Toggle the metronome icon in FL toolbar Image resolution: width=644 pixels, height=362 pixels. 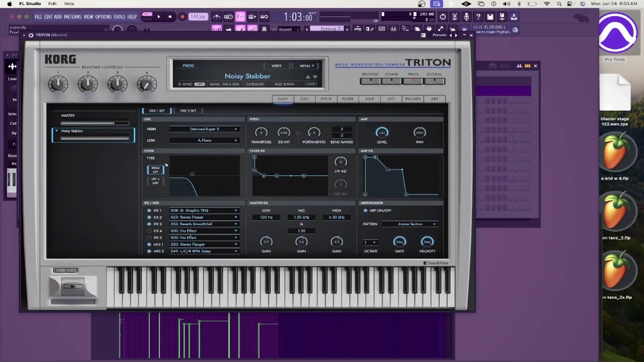217,17
